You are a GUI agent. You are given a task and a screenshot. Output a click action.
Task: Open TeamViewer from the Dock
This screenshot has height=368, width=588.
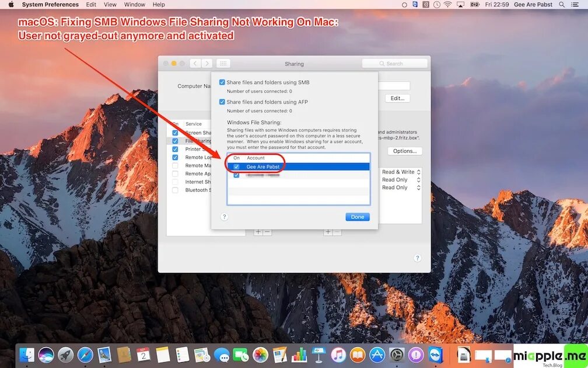pos(435,355)
